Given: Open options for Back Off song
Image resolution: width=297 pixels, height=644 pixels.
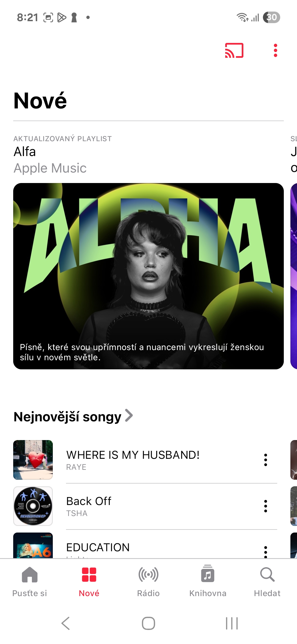Looking at the screenshot, I should pyautogui.click(x=265, y=506).
